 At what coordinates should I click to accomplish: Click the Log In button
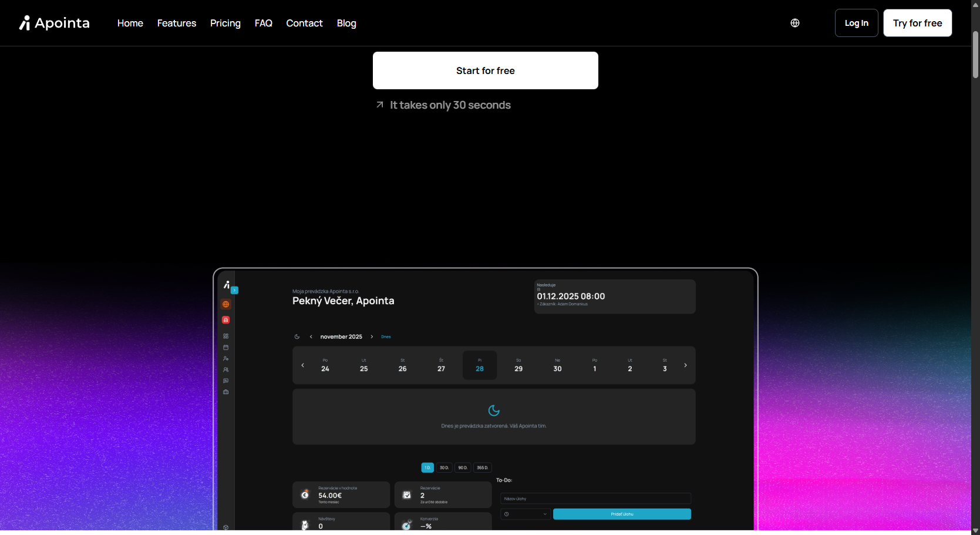[x=857, y=23]
